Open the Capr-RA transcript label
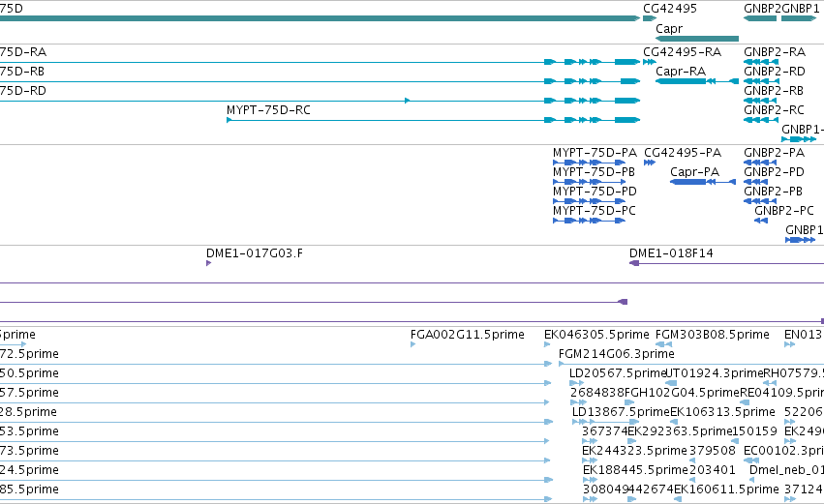This screenshot has width=824, height=504. pyautogui.click(x=681, y=72)
